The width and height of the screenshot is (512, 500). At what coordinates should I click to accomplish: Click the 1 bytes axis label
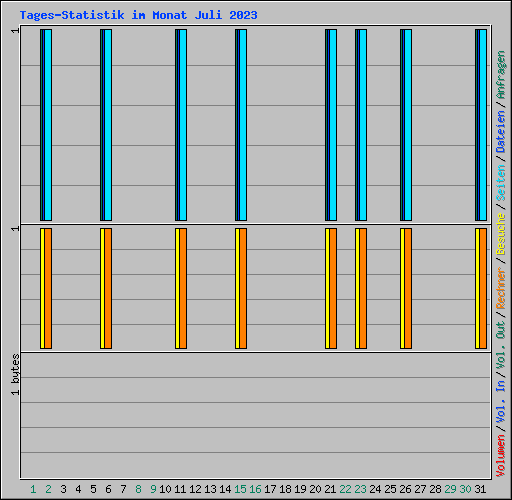coord(15,375)
